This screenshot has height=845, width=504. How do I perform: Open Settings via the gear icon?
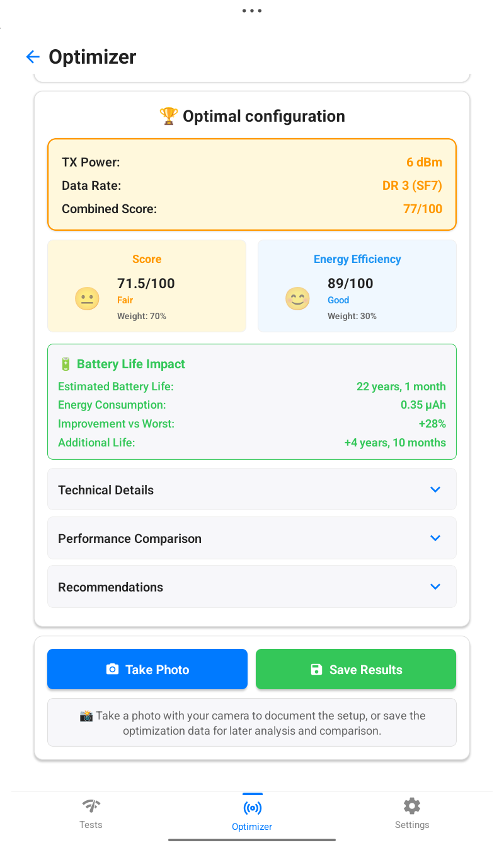412,806
